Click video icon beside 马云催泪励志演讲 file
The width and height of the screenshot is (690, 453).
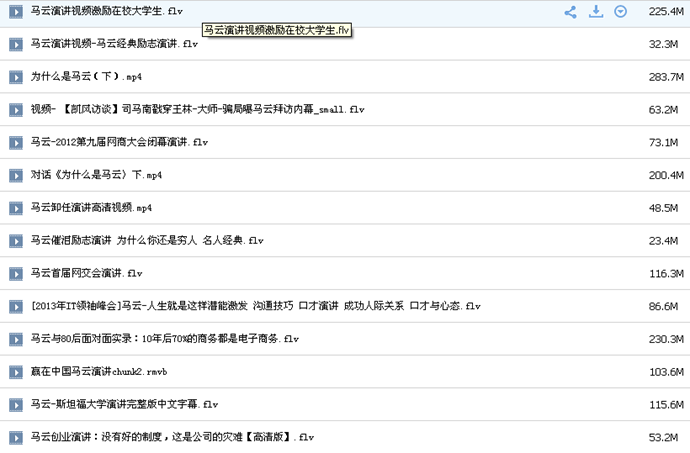pyautogui.click(x=16, y=241)
